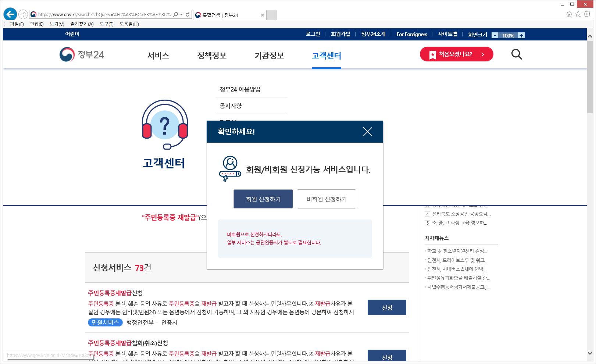Open browser favorites star icon
The image size is (596, 364).
tap(578, 14)
